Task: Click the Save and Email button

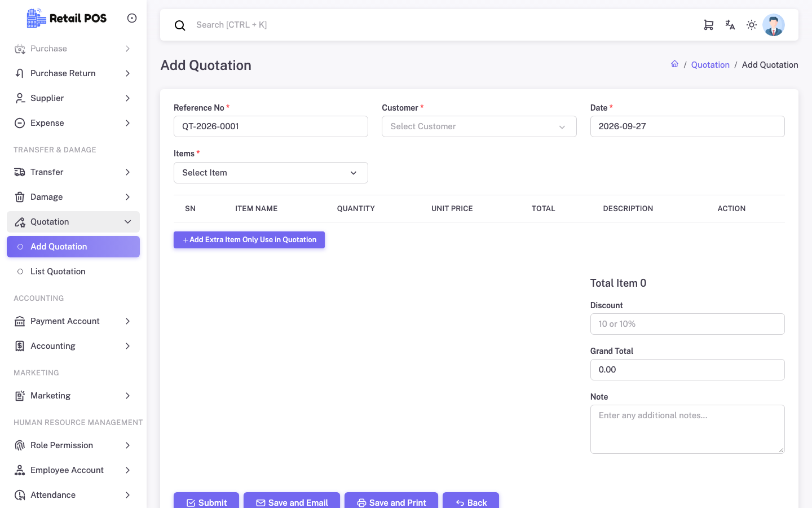Action: (292, 501)
